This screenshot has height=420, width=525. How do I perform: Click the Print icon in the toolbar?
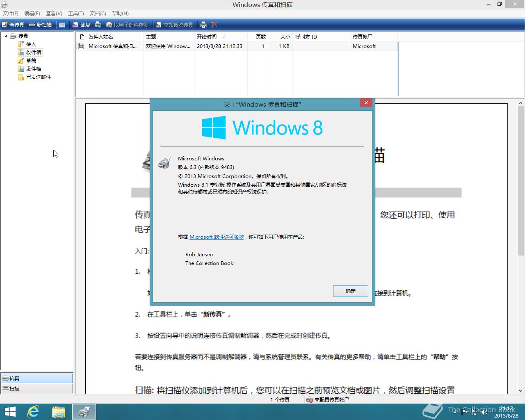tap(203, 25)
